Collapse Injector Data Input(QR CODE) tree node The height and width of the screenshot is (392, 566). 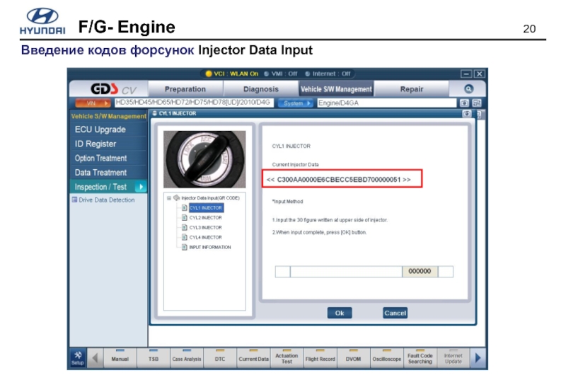click(168, 198)
